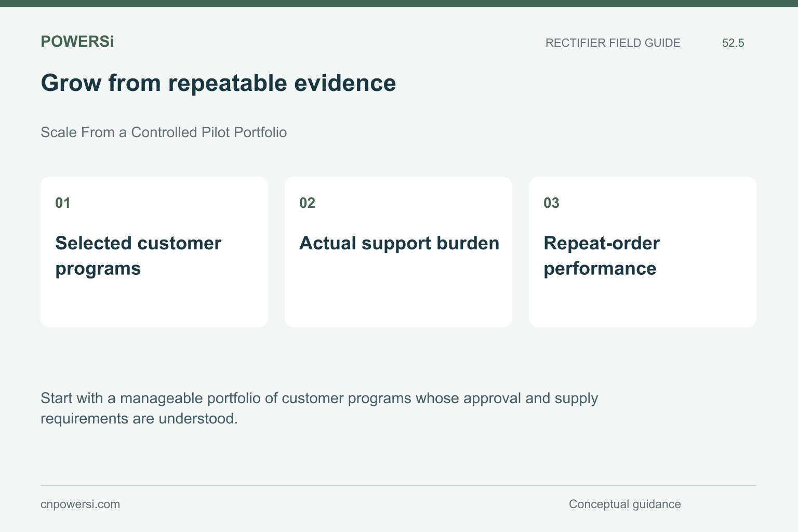This screenshot has width=798, height=532.
Task: Select the RECTIFIER FIELD GUIDE label
Action: click(613, 43)
